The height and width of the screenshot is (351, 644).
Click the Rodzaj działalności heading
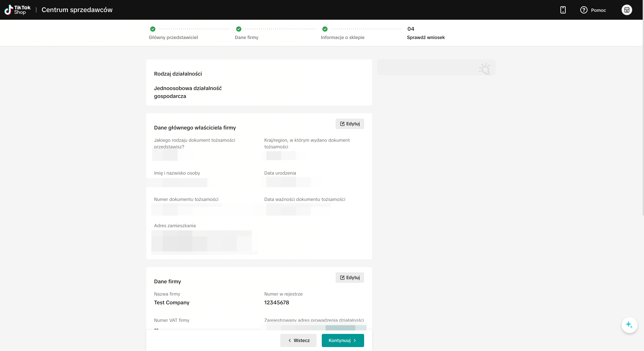tap(178, 74)
